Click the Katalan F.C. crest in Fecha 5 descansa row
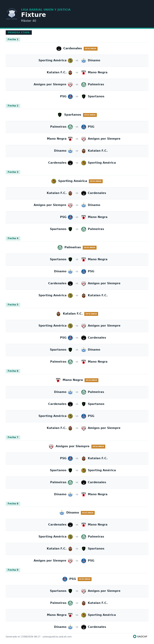This screenshot has width=154, height=644. tap(58, 314)
